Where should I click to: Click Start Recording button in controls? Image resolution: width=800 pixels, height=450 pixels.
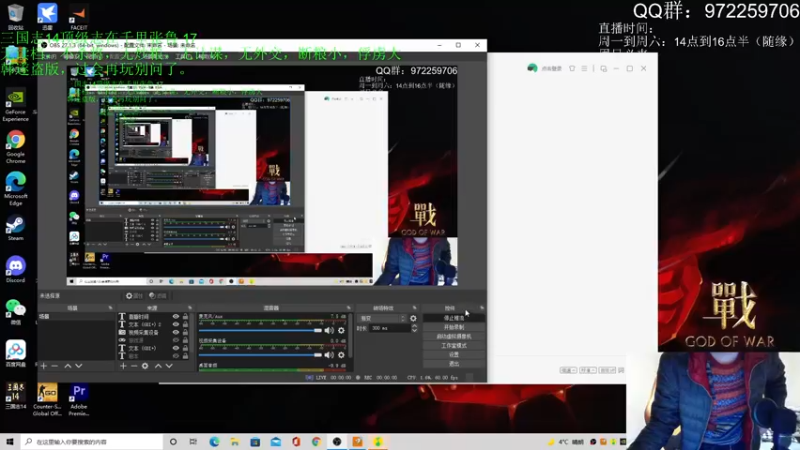(454, 328)
